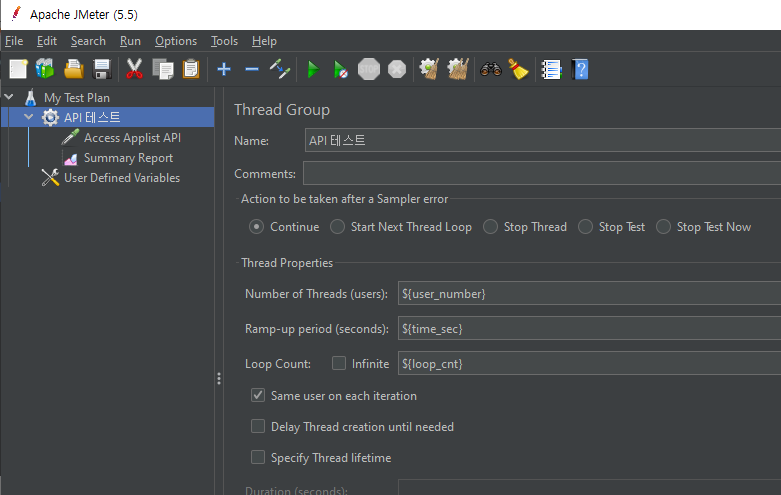This screenshot has width=781, height=495.
Task: Select the Stop Test radio button
Action: click(585, 227)
